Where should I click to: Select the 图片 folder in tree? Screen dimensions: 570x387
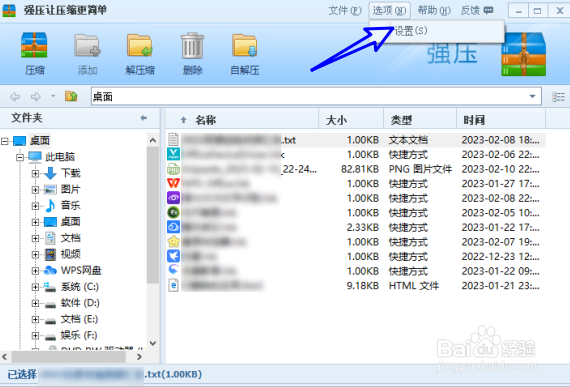(x=71, y=189)
